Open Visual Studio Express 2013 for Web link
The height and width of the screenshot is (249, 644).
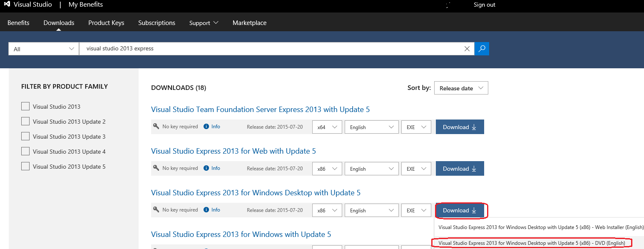[233, 151]
